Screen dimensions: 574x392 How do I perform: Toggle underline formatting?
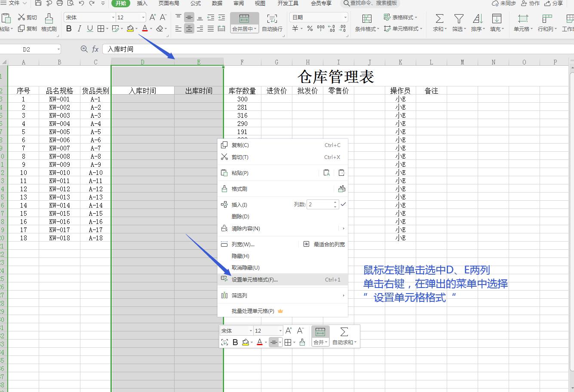[x=90, y=28]
